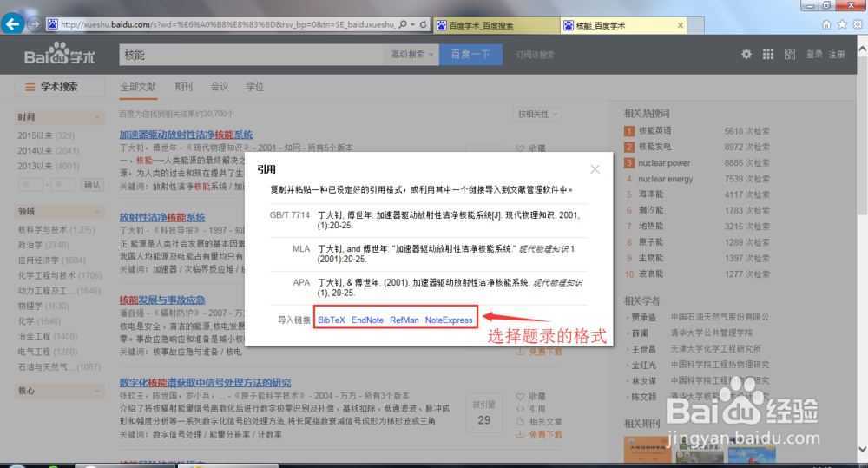Click the 学术搜索 hamburger menu
Viewport: 868px width, 468px height.
click(x=30, y=87)
